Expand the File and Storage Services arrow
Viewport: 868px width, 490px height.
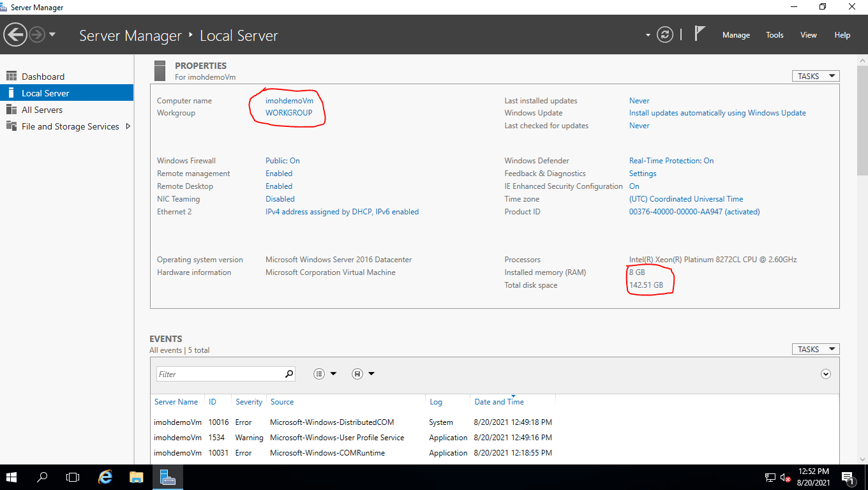click(x=128, y=126)
